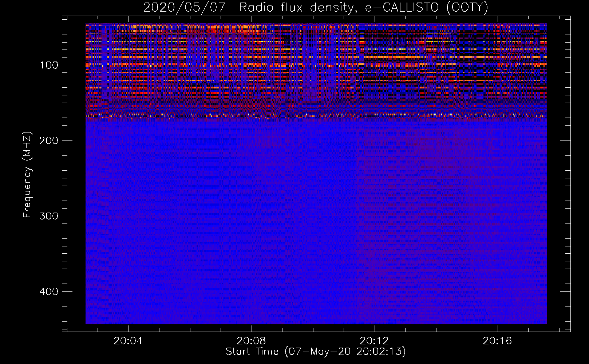Viewport: 589px width, 364px height.
Task: Click the 300 frequency tick label
Action: pos(49,216)
